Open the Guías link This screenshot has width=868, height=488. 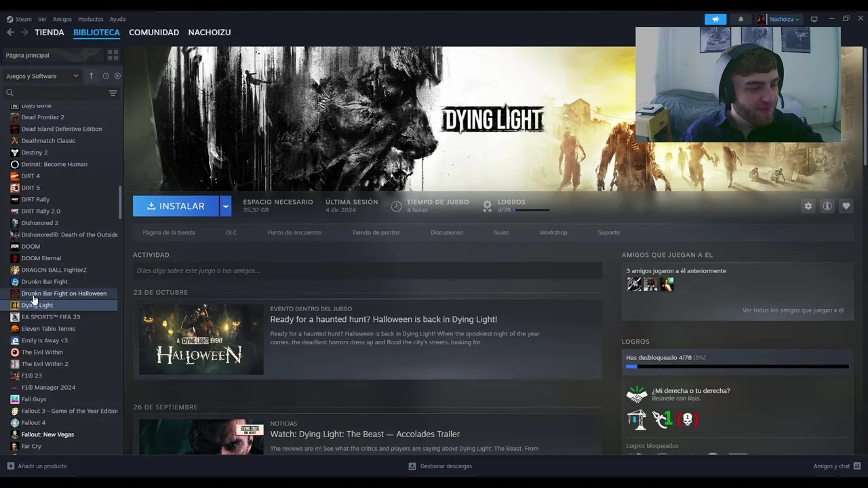pos(501,232)
